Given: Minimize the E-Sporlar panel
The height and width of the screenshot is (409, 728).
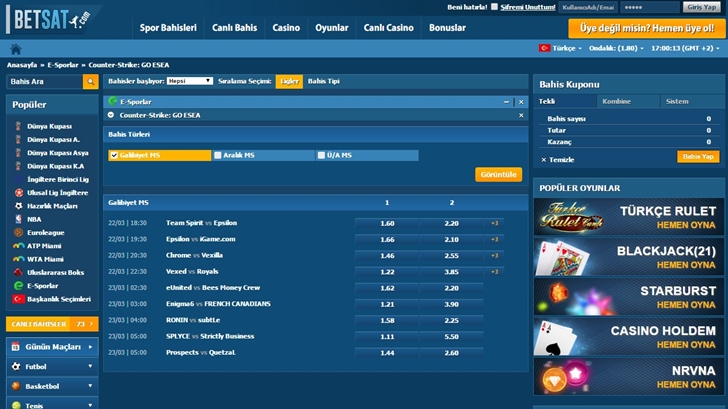Looking at the screenshot, I should tap(506, 102).
